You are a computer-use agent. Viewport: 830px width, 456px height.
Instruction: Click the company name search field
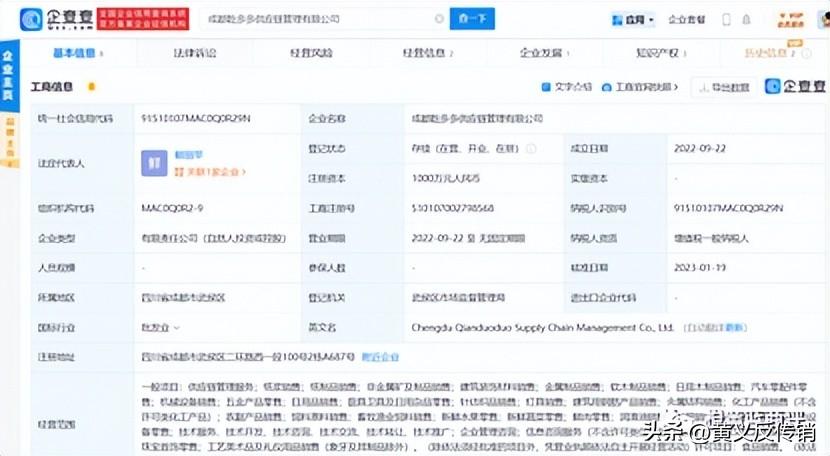pyautogui.click(x=324, y=19)
